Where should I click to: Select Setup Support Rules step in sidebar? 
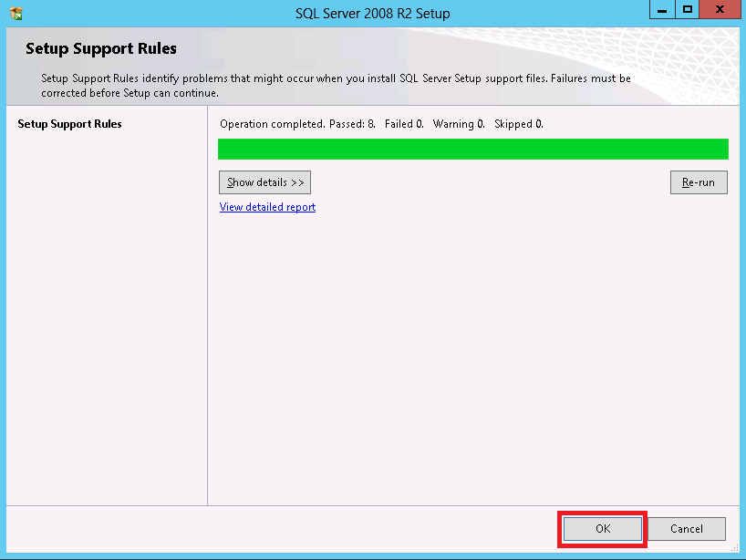tap(69, 124)
